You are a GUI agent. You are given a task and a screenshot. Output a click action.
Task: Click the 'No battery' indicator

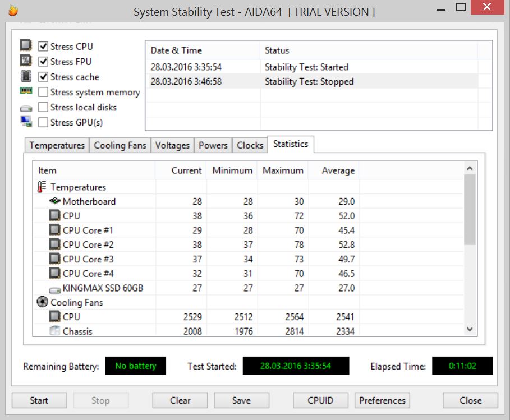[136, 366]
